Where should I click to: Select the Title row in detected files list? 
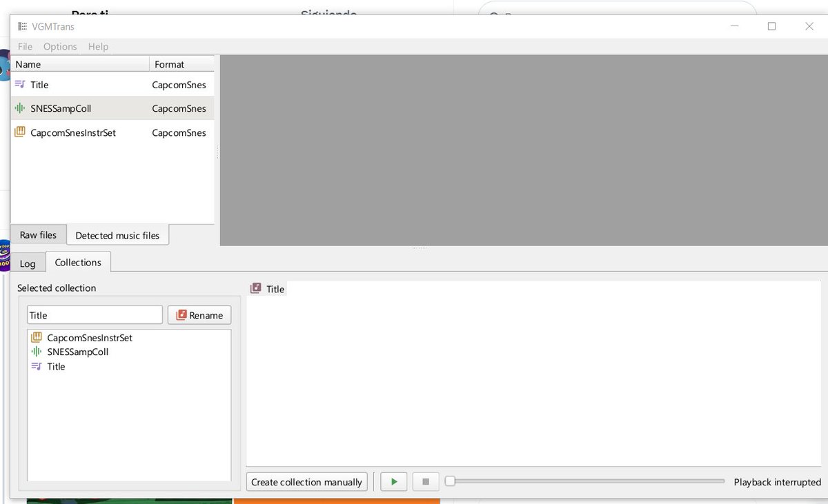tap(112, 84)
